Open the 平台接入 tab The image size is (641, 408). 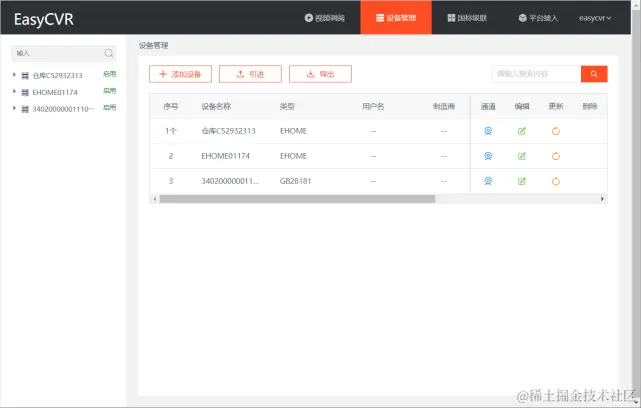pos(538,18)
